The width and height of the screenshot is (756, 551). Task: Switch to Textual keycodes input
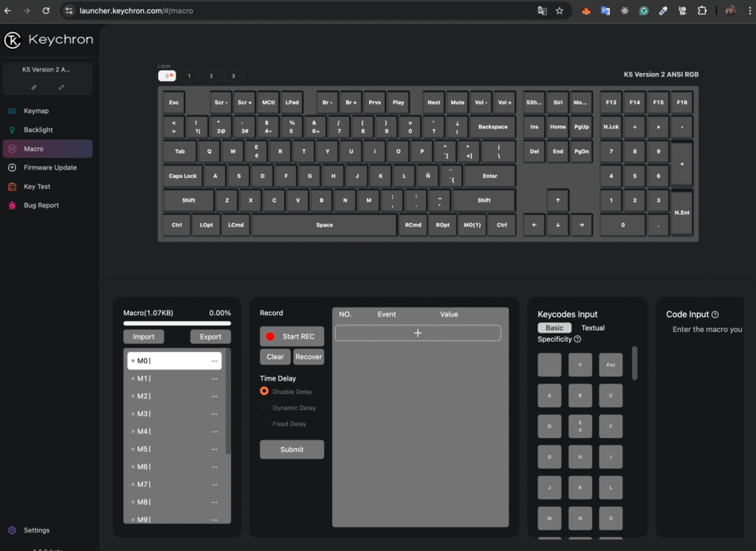593,328
